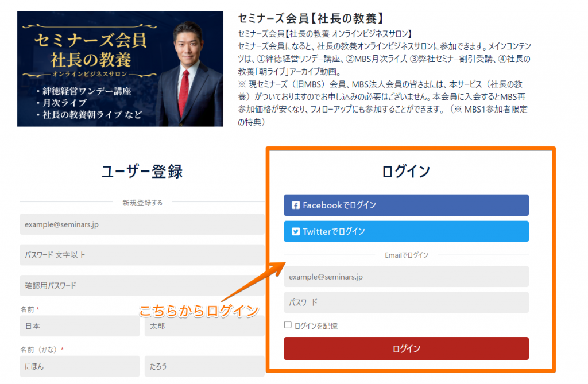The image size is (588, 384).
Task: Select the surname field showing 日本
Action: point(79,326)
